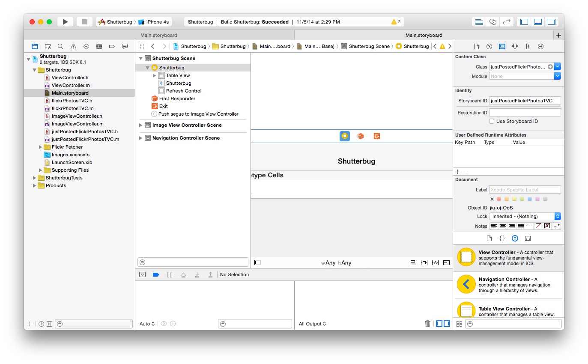Check the Use Storyboard ID checkbox
This screenshot has height=364, width=588.
point(492,121)
